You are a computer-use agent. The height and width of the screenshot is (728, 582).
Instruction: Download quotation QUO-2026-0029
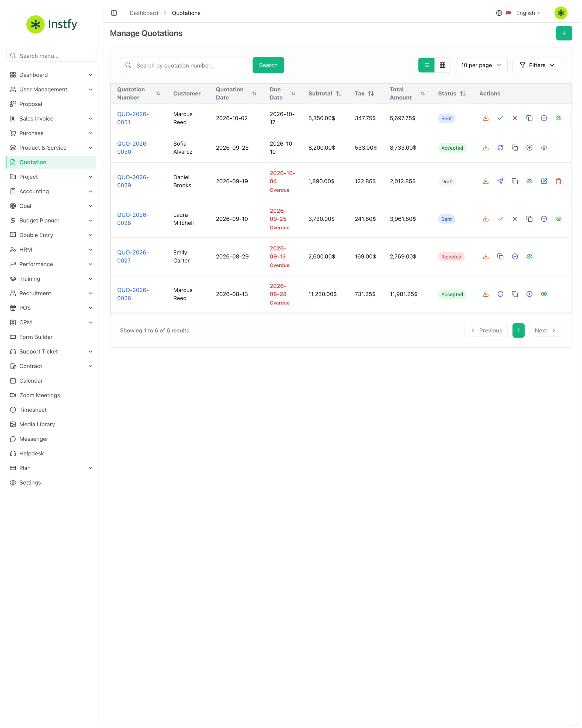486,181
